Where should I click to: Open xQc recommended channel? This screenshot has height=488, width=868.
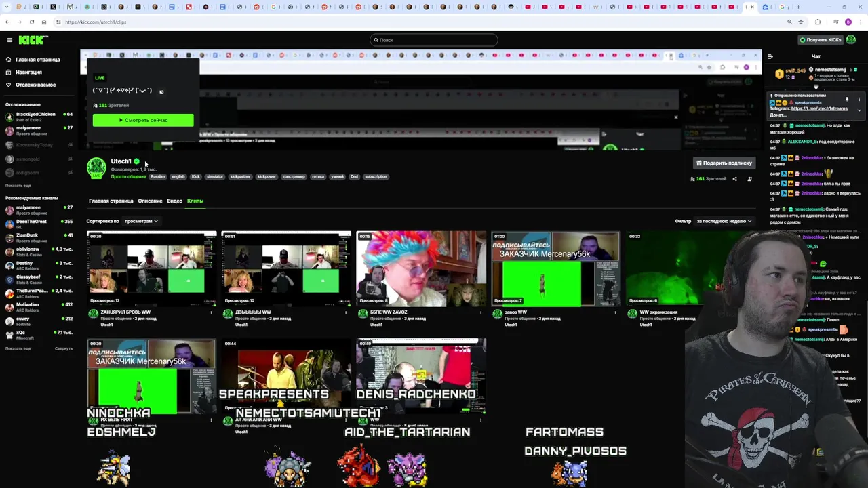pyautogui.click(x=39, y=335)
